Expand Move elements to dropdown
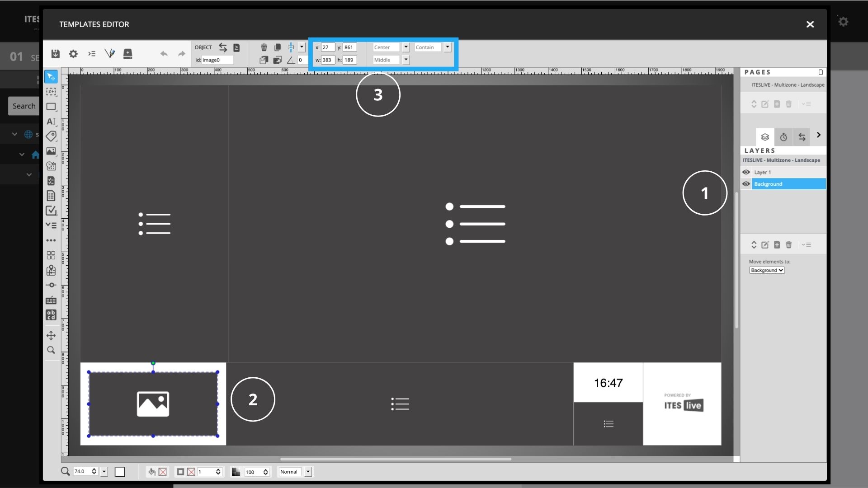 point(766,270)
